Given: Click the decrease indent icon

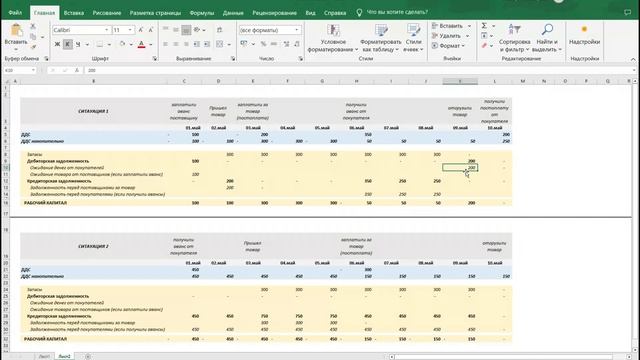Looking at the screenshot, I should coord(197,44).
